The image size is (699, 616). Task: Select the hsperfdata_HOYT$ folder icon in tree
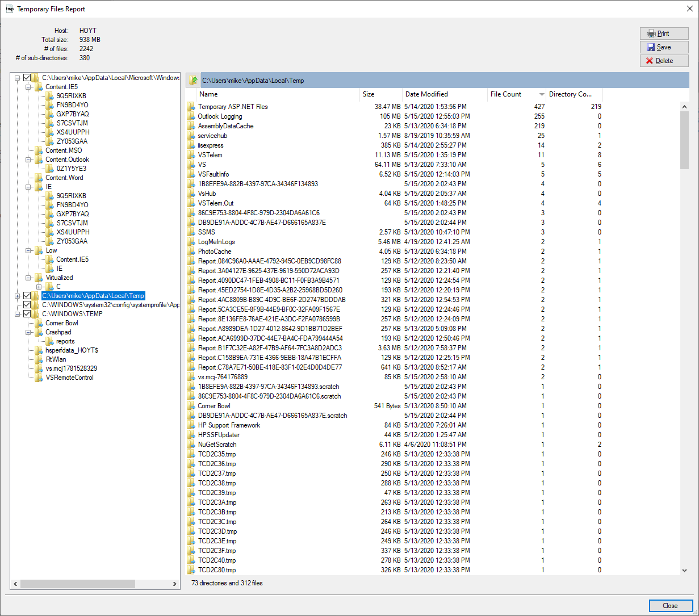click(39, 350)
